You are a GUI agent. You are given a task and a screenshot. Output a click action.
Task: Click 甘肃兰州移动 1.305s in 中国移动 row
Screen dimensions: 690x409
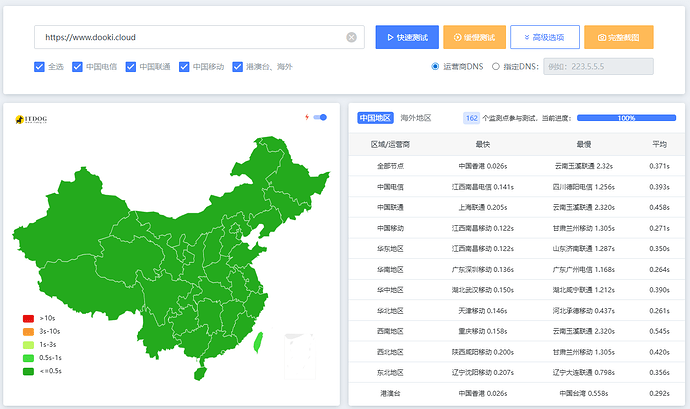coord(584,228)
